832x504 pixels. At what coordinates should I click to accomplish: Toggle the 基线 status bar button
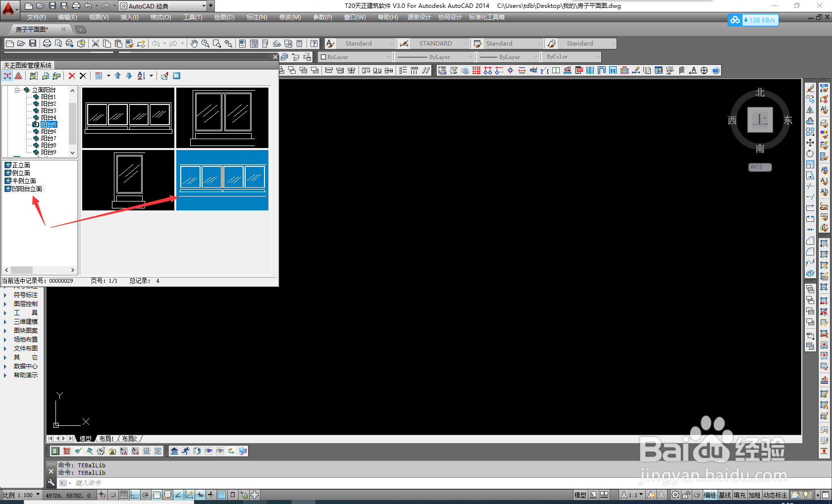pos(725,495)
